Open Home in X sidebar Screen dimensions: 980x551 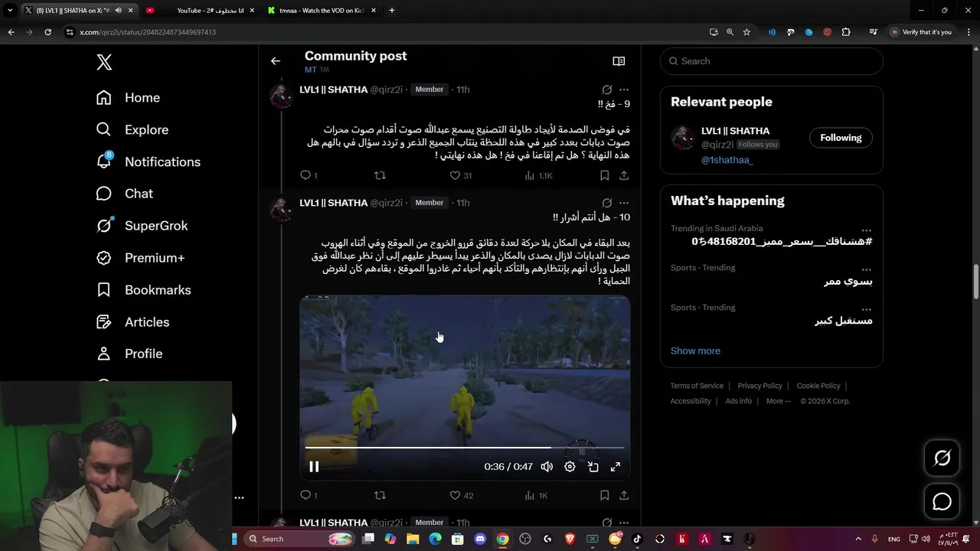[128, 98]
